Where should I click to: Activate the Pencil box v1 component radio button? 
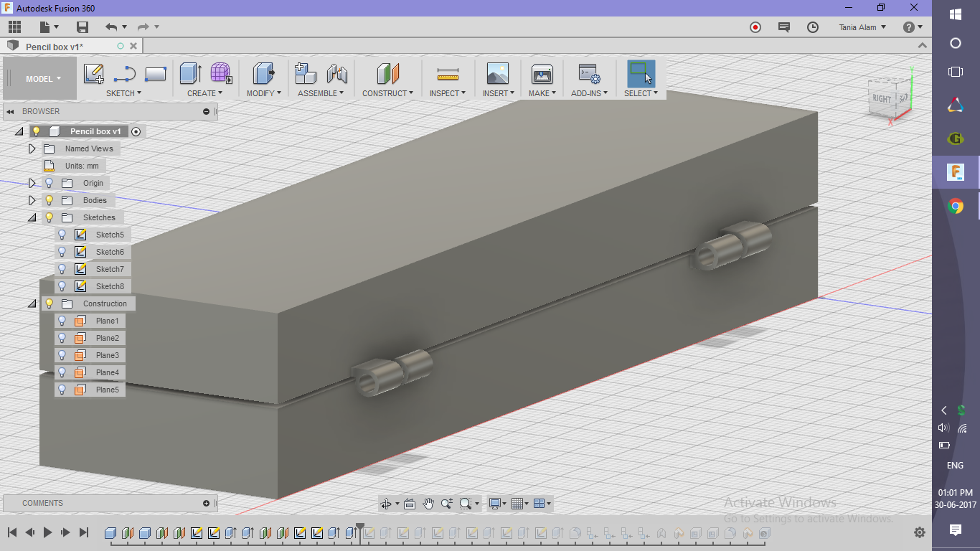click(x=136, y=131)
